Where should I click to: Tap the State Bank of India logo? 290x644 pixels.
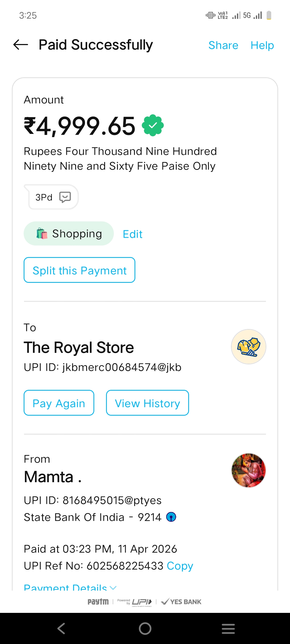(171, 517)
